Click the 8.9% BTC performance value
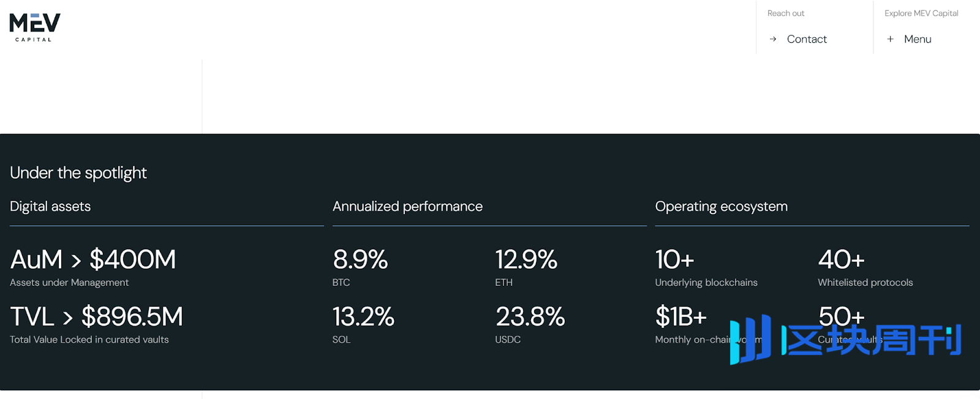The image size is (980, 399). click(360, 260)
